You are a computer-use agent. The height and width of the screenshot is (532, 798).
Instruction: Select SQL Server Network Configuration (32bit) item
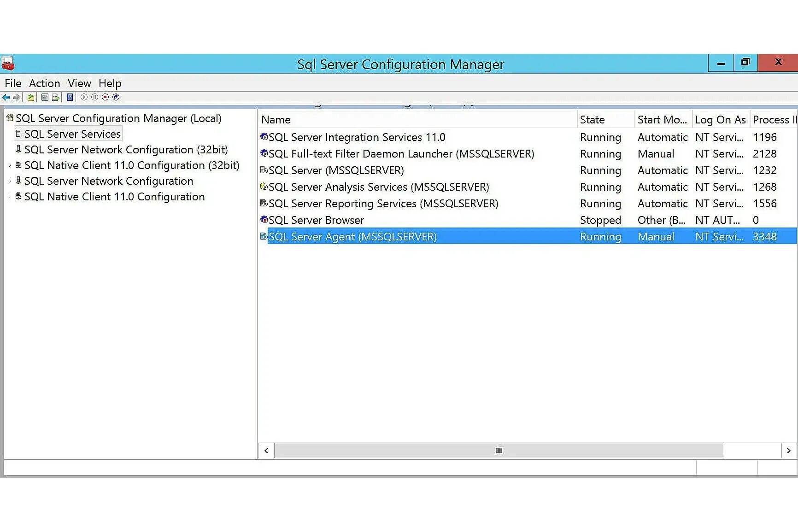click(x=126, y=150)
